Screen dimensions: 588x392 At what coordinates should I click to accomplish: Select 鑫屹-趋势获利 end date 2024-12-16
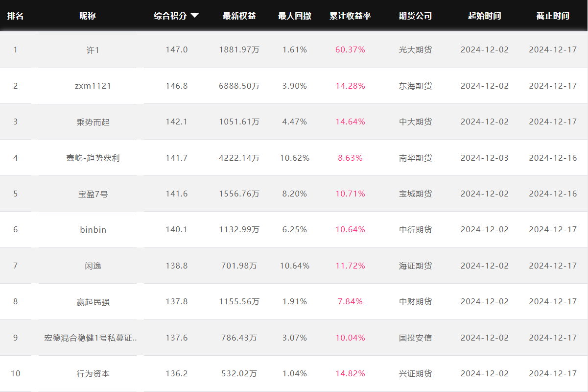click(x=553, y=158)
